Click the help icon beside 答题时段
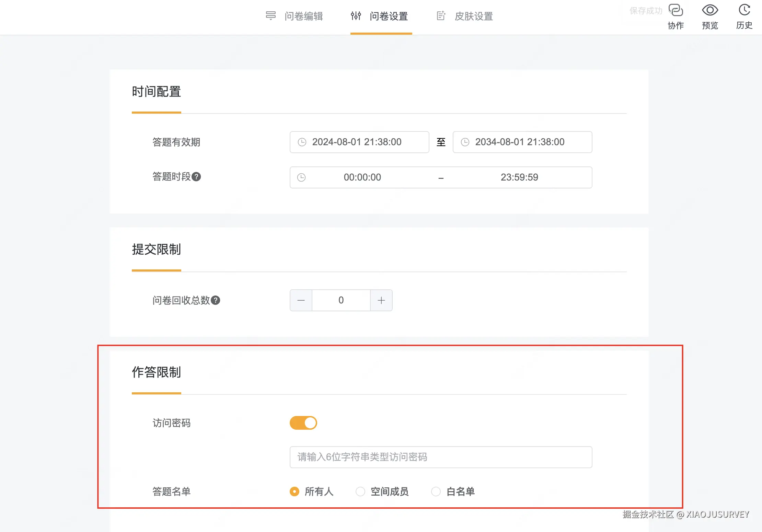 [196, 177]
